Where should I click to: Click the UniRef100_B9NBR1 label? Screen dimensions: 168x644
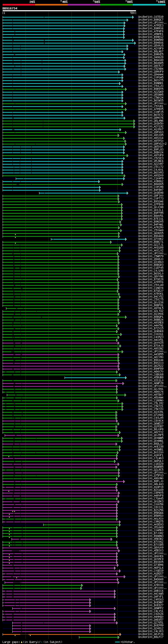(151, 83)
